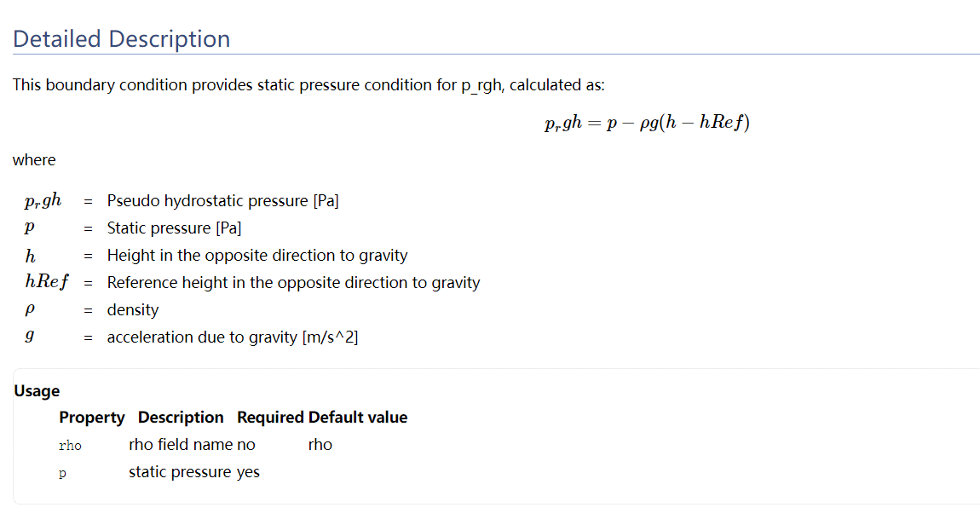Viewport: 980px width, 519px height.
Task: Click the sentence introducing the boundary condition
Action: [x=308, y=85]
